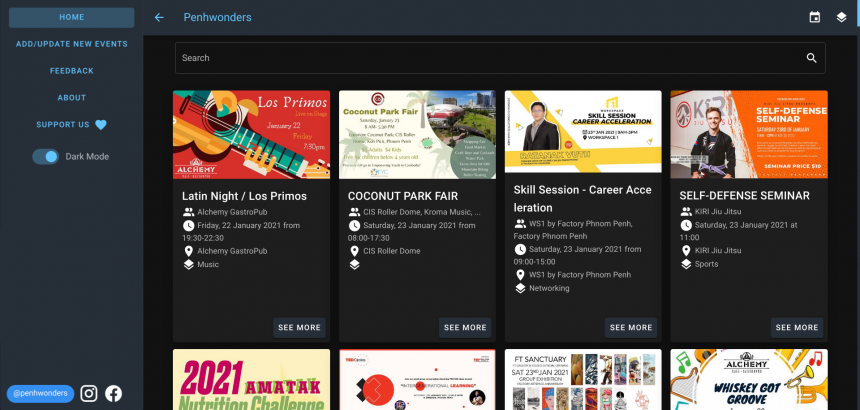Open the category layers icon in top bar
The height and width of the screenshot is (410, 860).
(841, 18)
